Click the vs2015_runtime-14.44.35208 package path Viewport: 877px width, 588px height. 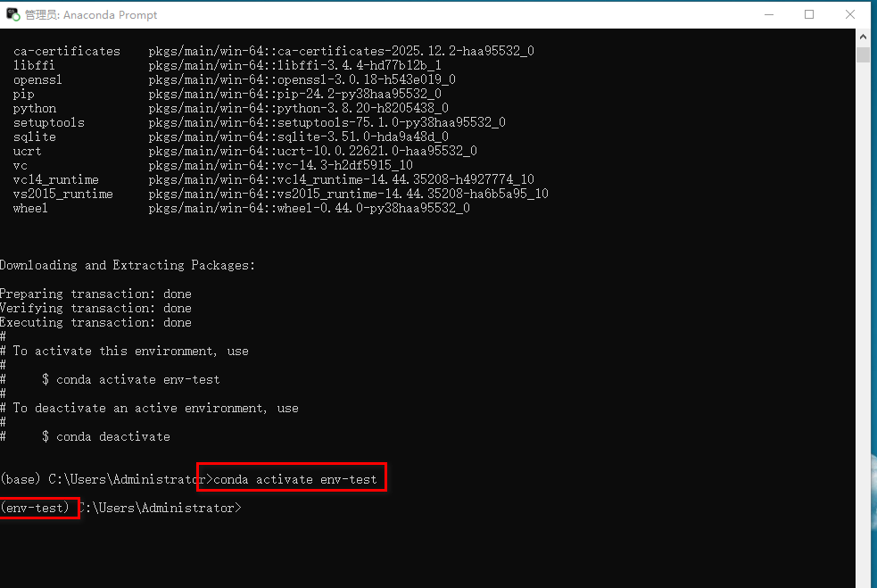[x=348, y=195]
